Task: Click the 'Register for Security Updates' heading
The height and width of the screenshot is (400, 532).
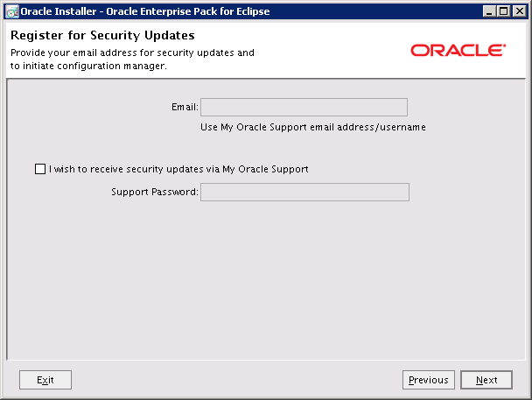Action: click(102, 36)
